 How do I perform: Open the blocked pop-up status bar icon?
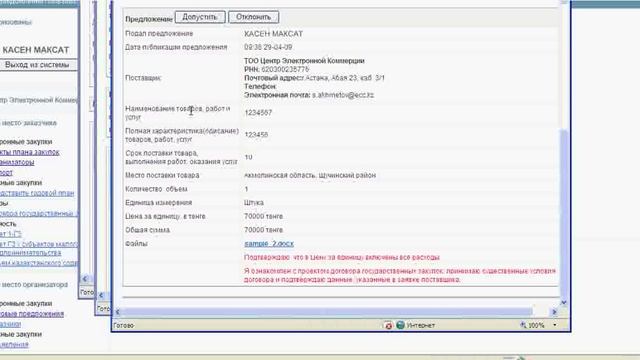tap(388, 325)
